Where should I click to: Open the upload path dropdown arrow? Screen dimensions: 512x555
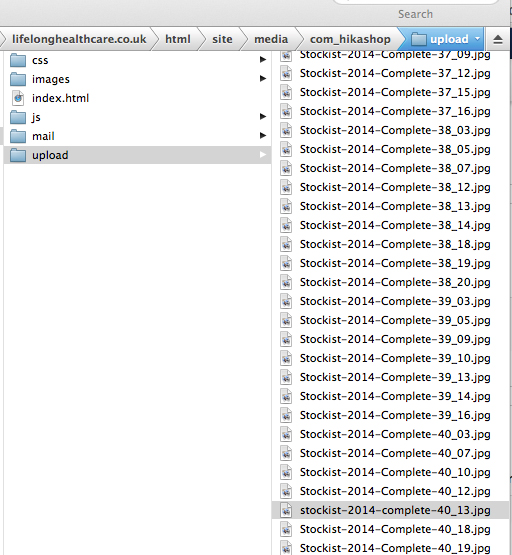[478, 38]
